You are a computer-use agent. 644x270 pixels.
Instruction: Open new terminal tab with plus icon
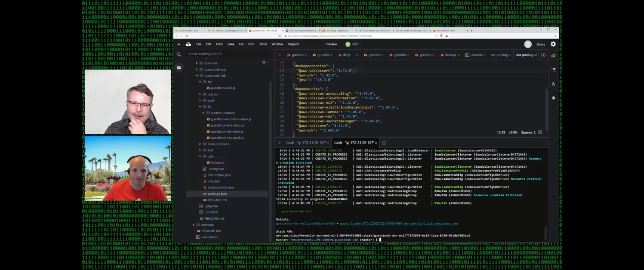click(x=384, y=143)
